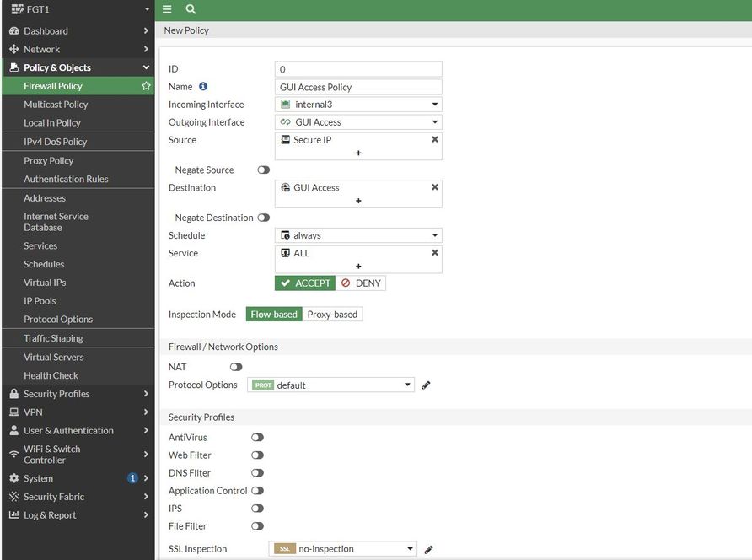Open Multicast Policy in sidebar
This screenshot has width=752, height=560.
click(56, 104)
